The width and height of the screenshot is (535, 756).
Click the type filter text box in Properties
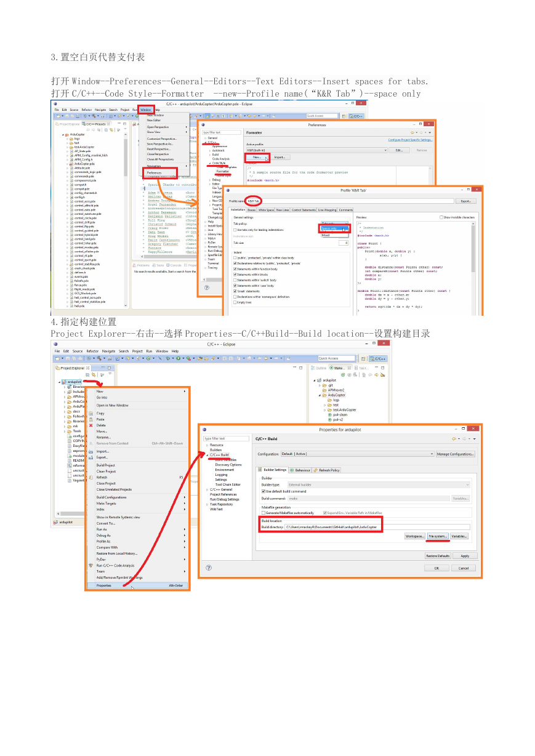226,438
